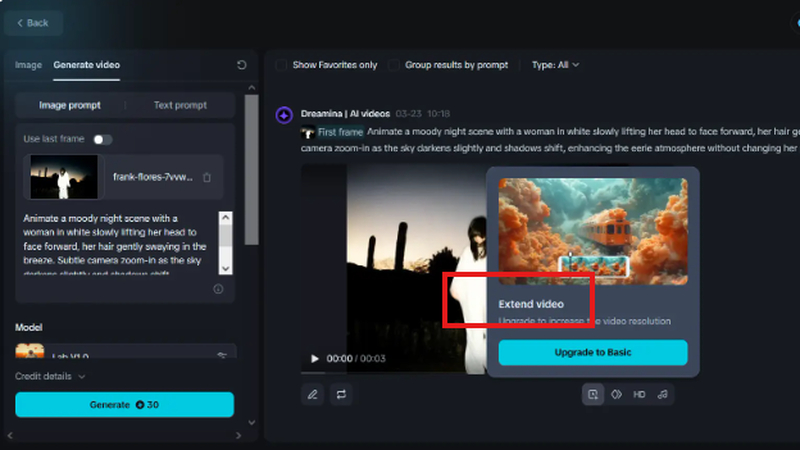Image resolution: width=800 pixels, height=450 pixels.
Task: Click the Upgrade to Basic button
Action: (593, 353)
